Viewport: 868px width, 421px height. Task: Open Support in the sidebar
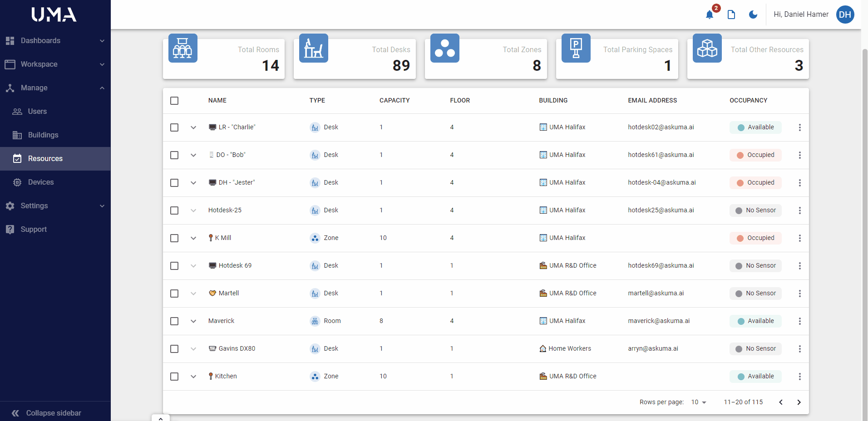tap(55, 230)
